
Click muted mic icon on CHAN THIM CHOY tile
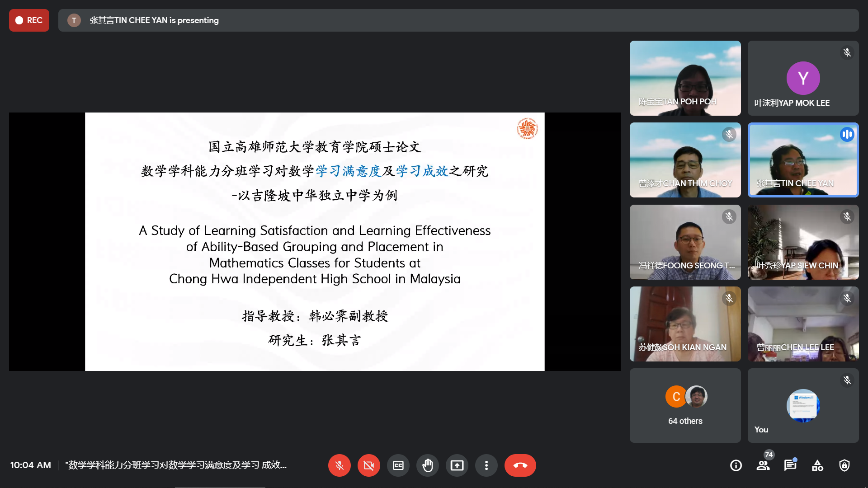click(x=729, y=135)
